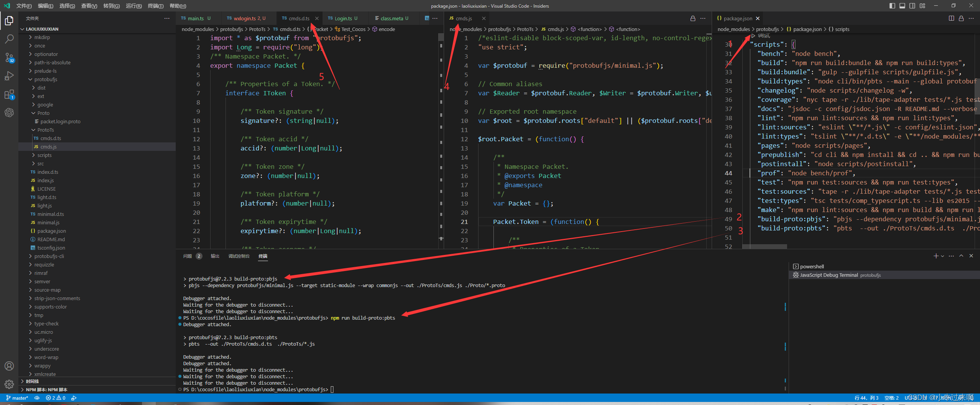Open the 文件(F) menu
Viewport: 980px width, 405px height.
coord(24,6)
